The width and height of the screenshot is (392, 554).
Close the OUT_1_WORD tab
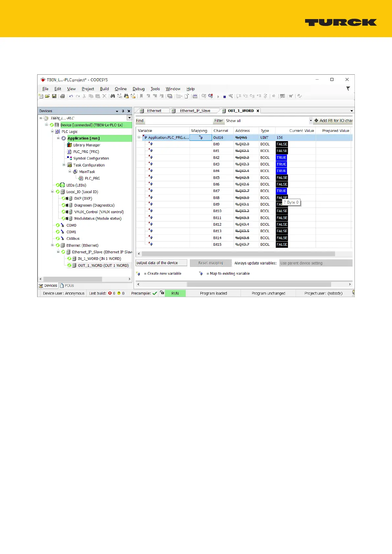(258, 111)
